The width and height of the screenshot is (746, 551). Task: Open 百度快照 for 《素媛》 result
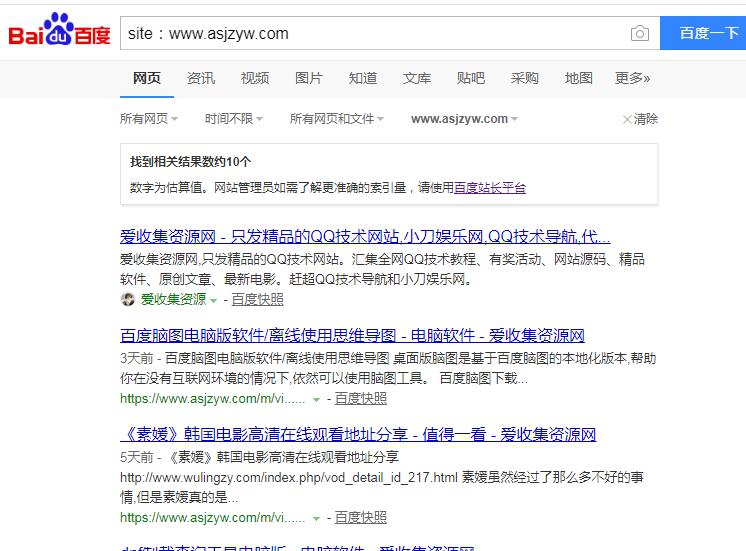(x=361, y=517)
